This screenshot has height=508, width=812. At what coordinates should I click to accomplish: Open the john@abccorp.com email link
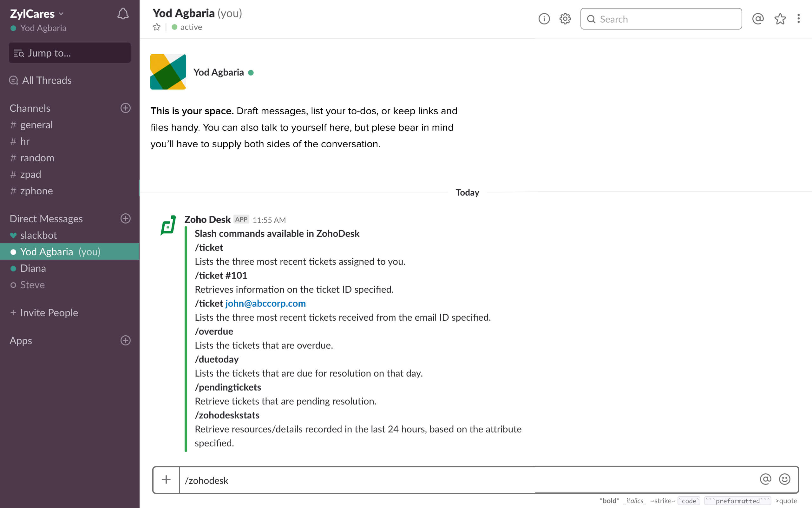click(265, 304)
